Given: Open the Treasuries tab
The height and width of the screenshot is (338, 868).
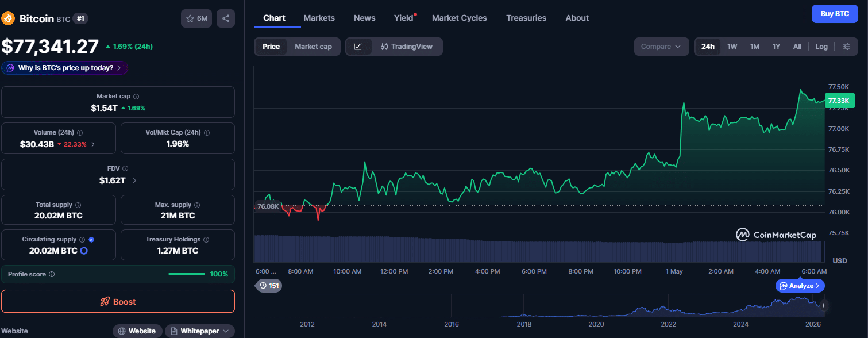Looking at the screenshot, I should click(x=526, y=18).
